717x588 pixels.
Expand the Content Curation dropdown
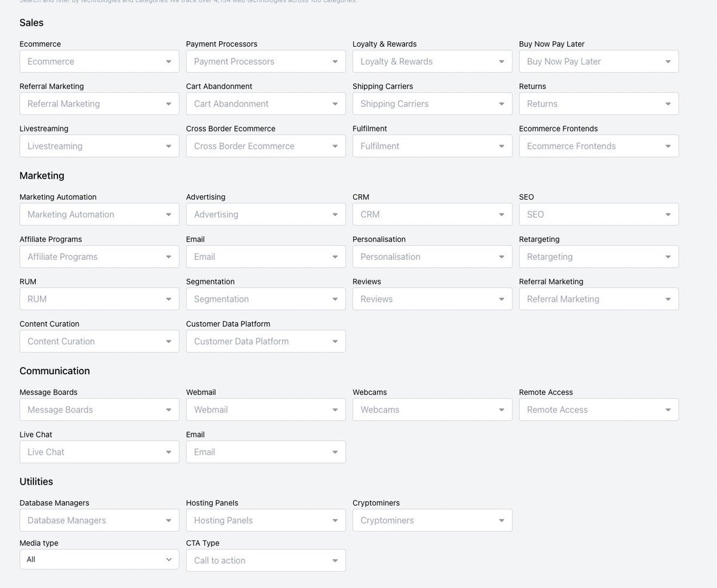coord(99,342)
